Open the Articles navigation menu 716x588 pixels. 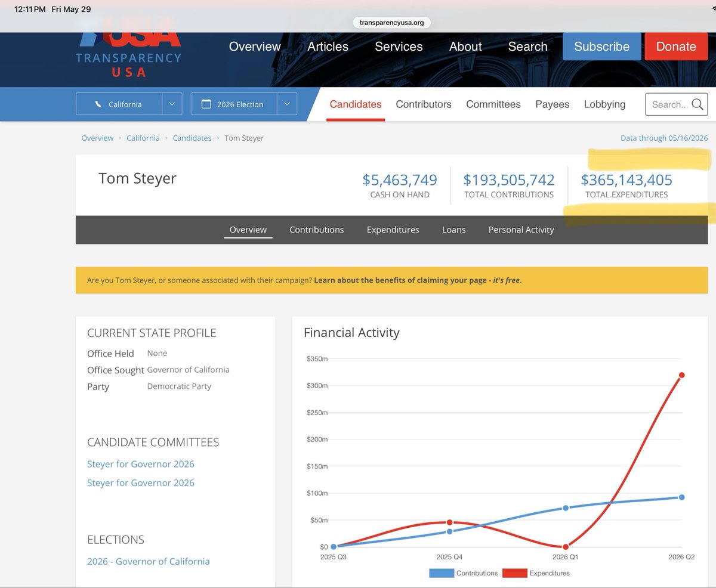[328, 47]
